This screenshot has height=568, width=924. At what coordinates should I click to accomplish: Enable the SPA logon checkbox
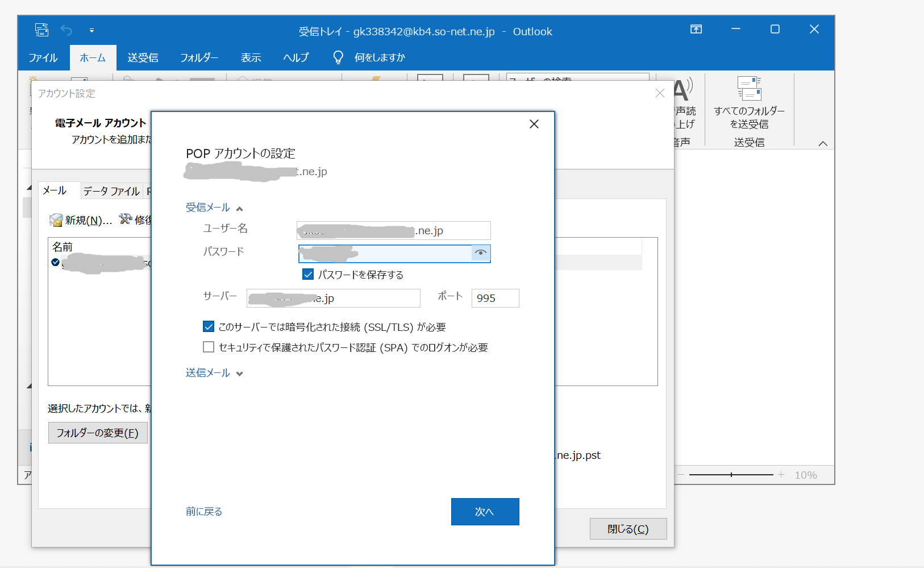209,347
